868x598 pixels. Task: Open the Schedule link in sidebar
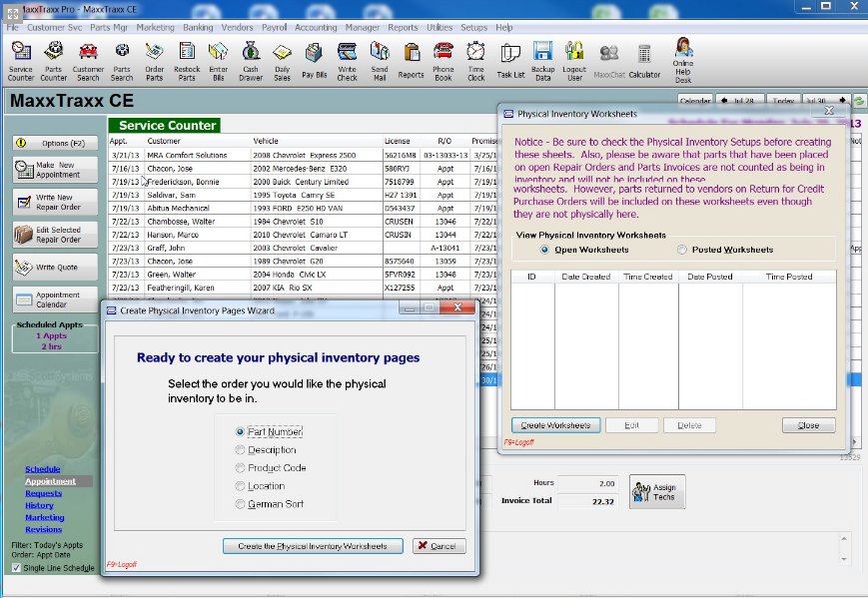pyautogui.click(x=43, y=469)
